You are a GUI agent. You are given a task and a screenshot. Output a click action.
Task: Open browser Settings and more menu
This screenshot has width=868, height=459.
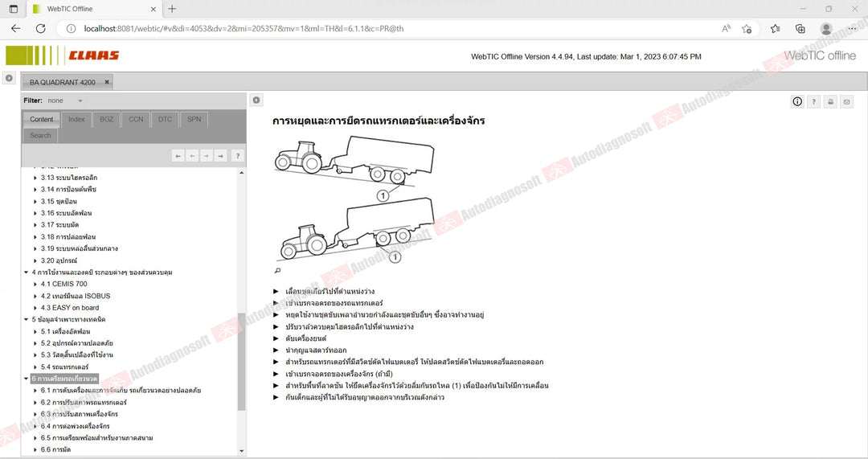(853, 28)
